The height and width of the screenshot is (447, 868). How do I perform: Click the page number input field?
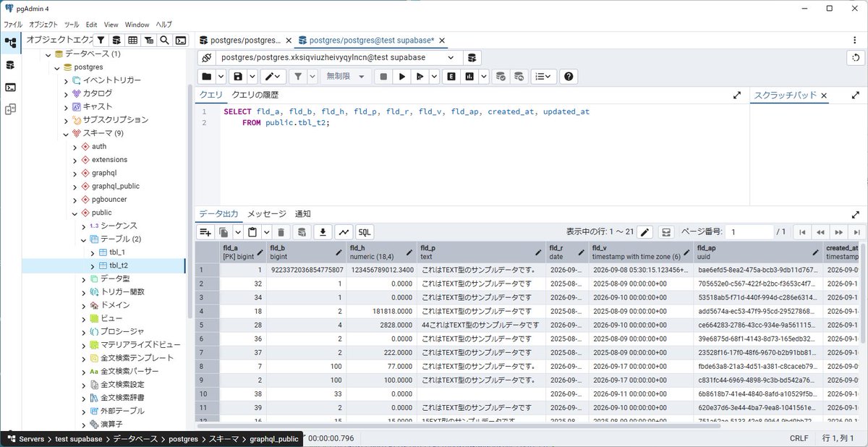(748, 231)
